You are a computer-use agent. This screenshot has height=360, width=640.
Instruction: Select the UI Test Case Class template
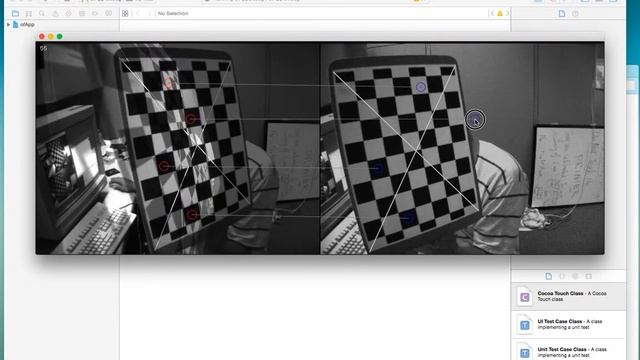569,324
